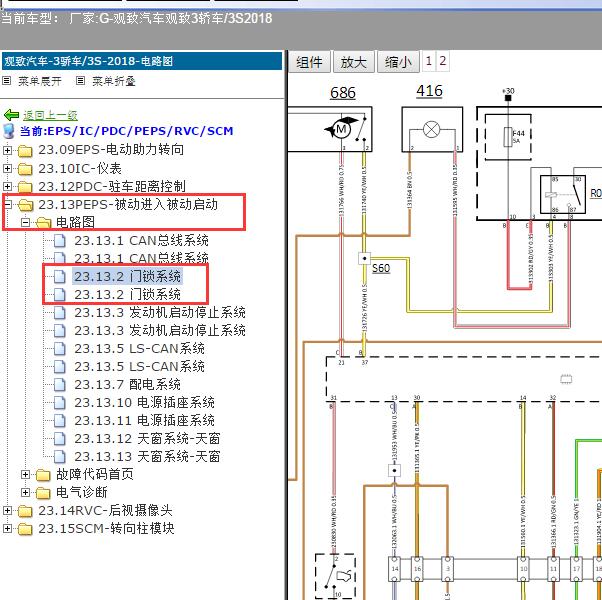This screenshot has width=602, height=600.
Task: Click the 组件 button
Action: coord(309,61)
